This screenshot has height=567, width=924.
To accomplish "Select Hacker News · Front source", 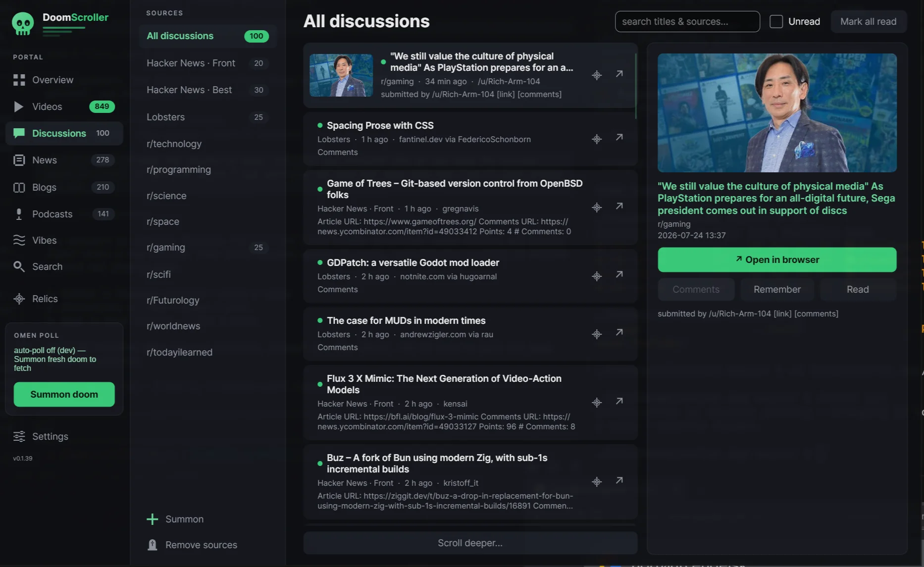I will pyautogui.click(x=207, y=63).
